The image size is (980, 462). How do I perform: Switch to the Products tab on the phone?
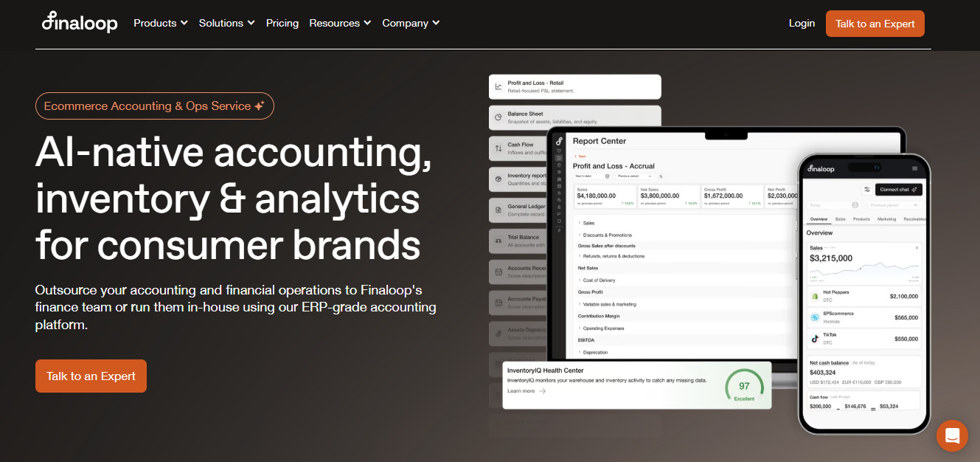pyautogui.click(x=861, y=219)
